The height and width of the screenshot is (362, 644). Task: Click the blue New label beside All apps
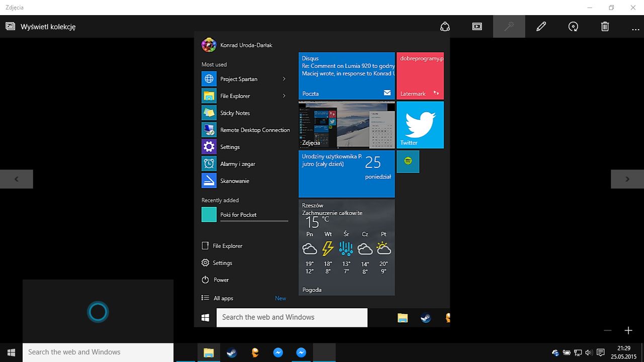pos(280,298)
